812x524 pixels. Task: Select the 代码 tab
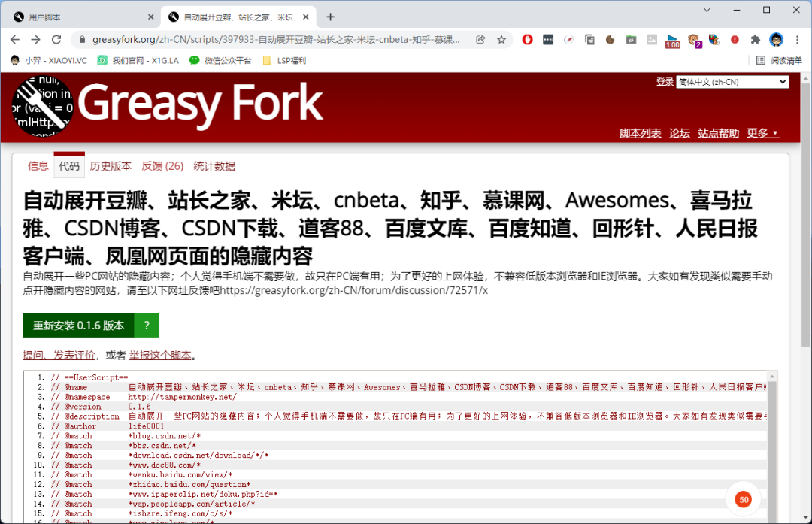[69, 165]
